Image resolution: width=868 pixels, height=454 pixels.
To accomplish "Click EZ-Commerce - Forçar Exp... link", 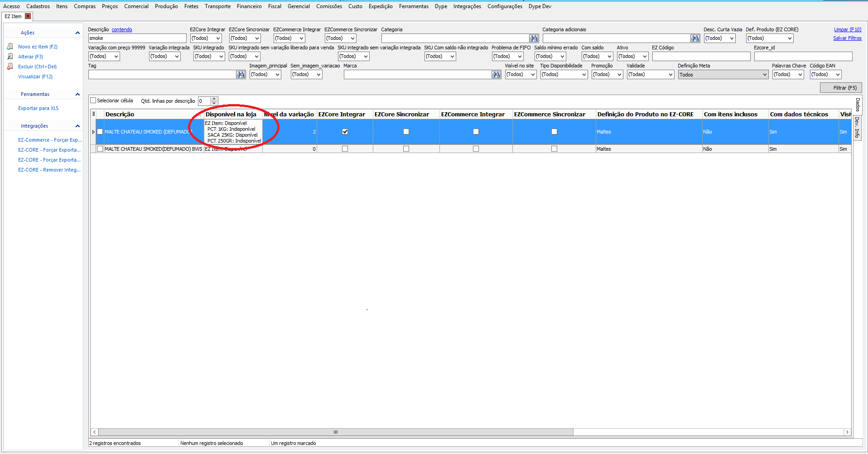I will tap(50, 140).
